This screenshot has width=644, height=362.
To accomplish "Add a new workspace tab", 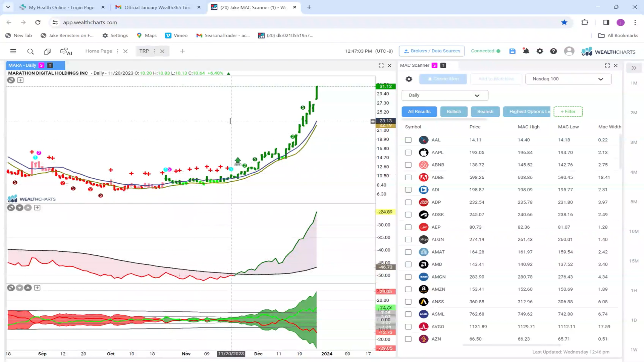I will click(x=182, y=51).
